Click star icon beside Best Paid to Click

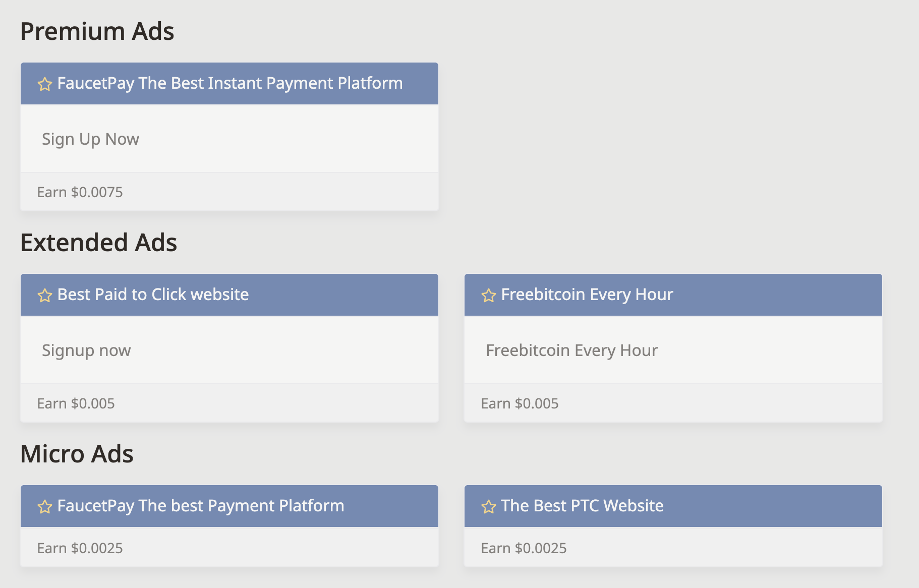(45, 296)
